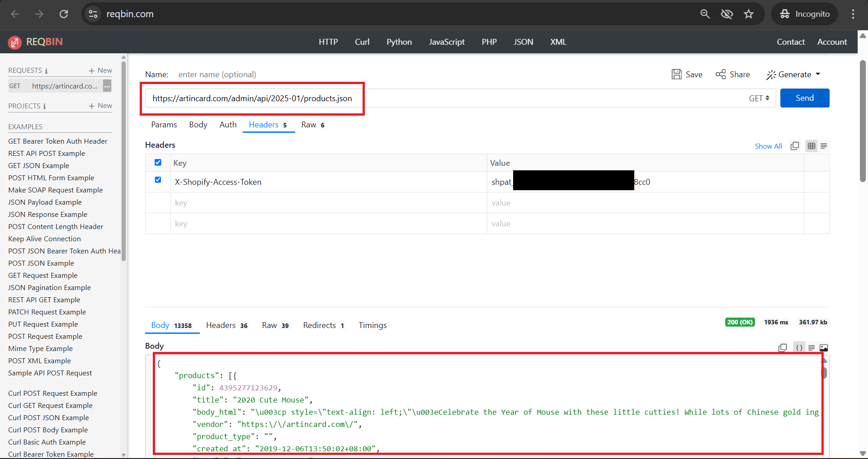This screenshot has width=868, height=459.
Task: Click the browser forward arrow
Action: coord(39,14)
